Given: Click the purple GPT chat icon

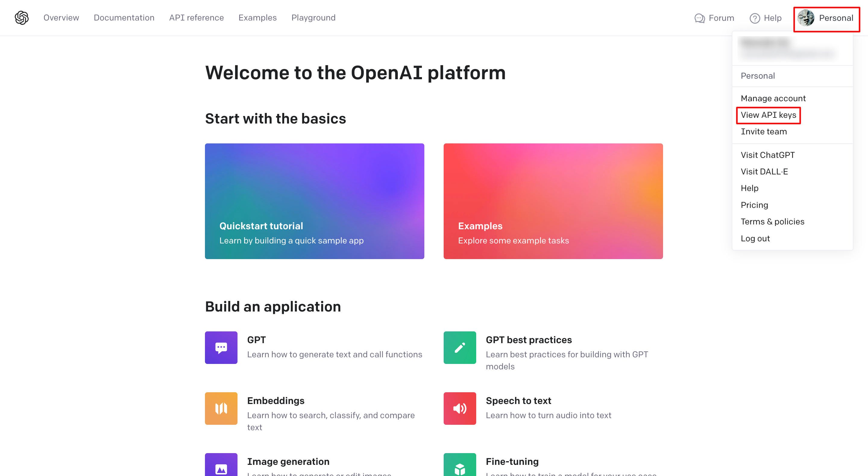Looking at the screenshot, I should tap(221, 347).
